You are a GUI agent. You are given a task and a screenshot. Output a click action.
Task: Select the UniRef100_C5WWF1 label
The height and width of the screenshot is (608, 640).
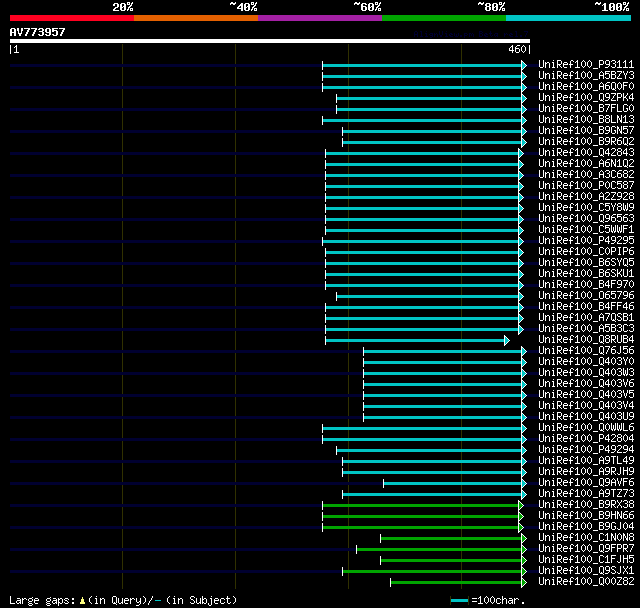coord(586,230)
